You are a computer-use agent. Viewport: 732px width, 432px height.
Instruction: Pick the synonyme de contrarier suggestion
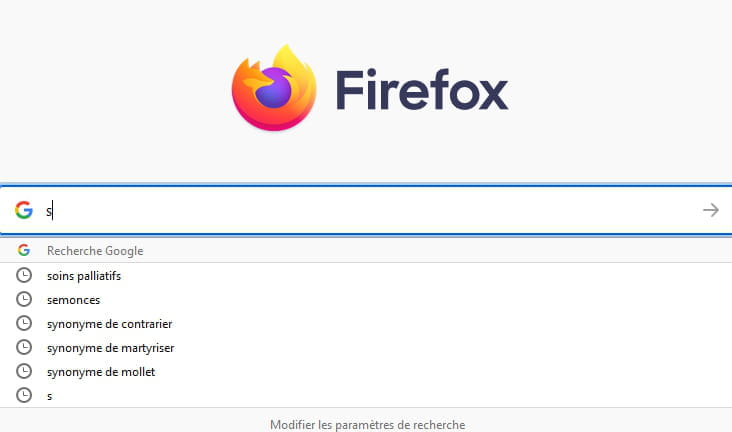[x=109, y=323]
